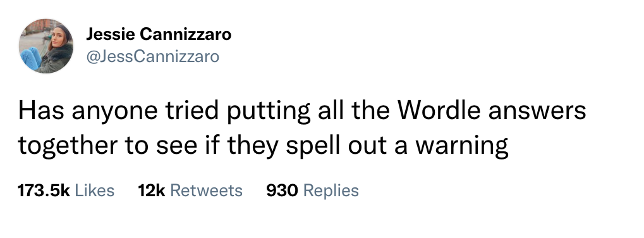Open the @JessCannizzaro handle link
Screen dimensions: 644x238
click(x=152, y=57)
